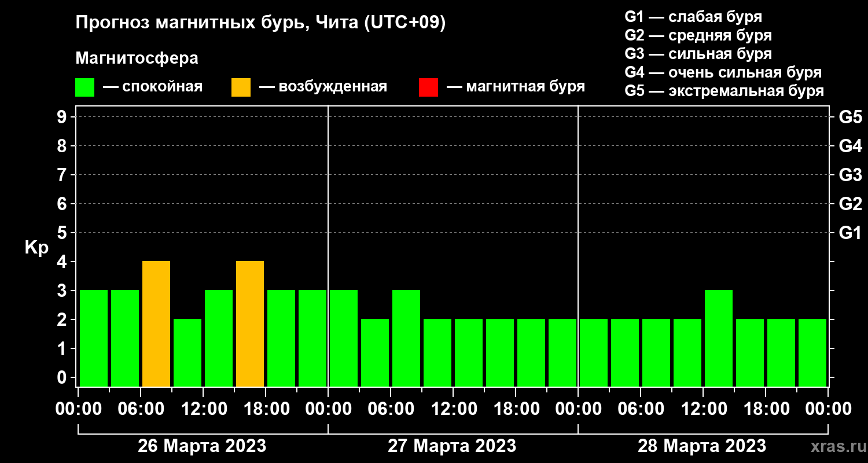Click the Kp 2 bar at 03:00 on 27 Марта

pyautogui.click(x=375, y=352)
